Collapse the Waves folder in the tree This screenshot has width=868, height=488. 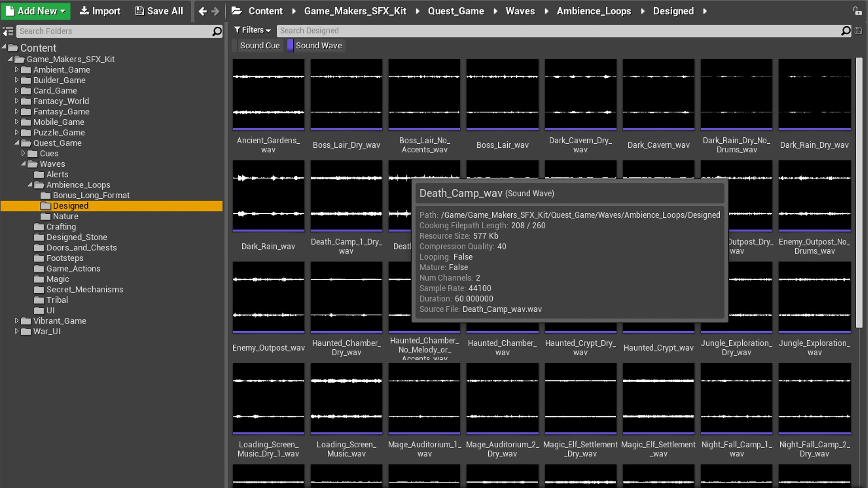[24, 164]
